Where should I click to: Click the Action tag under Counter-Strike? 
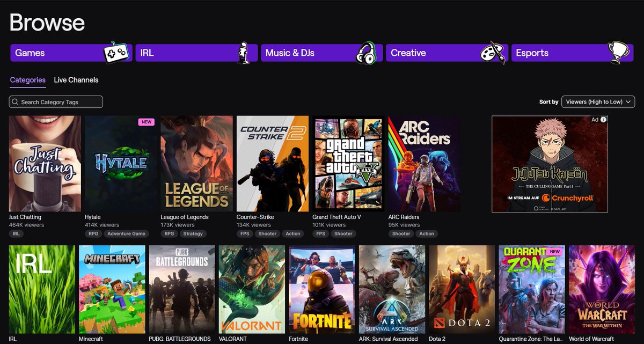pos(293,234)
